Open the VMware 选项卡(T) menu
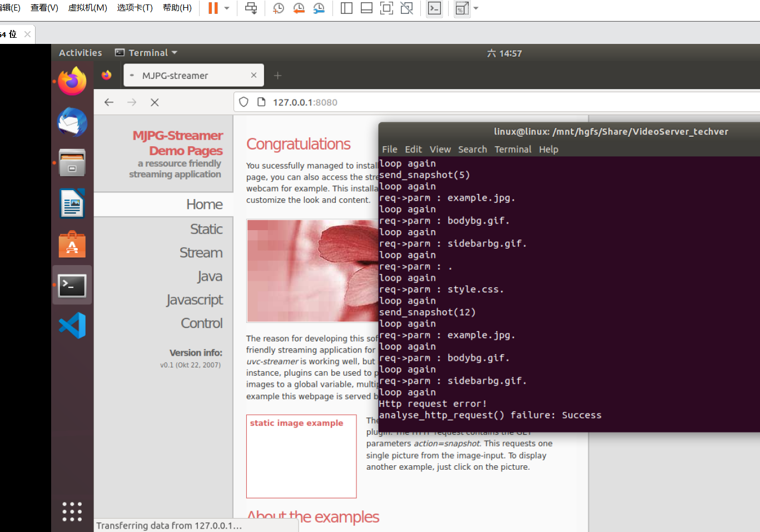Viewport: 760px width, 532px height. pyautogui.click(x=135, y=8)
